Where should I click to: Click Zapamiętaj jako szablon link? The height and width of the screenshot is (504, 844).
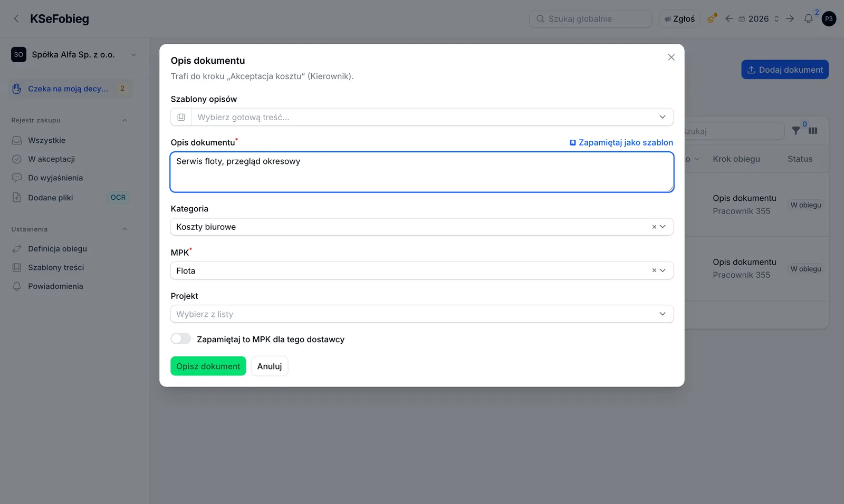click(x=621, y=142)
